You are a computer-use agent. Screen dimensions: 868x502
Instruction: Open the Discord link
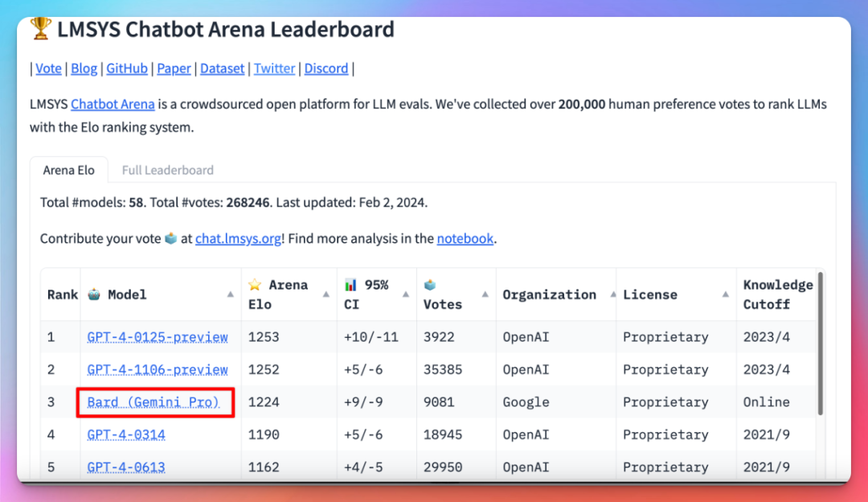[325, 68]
